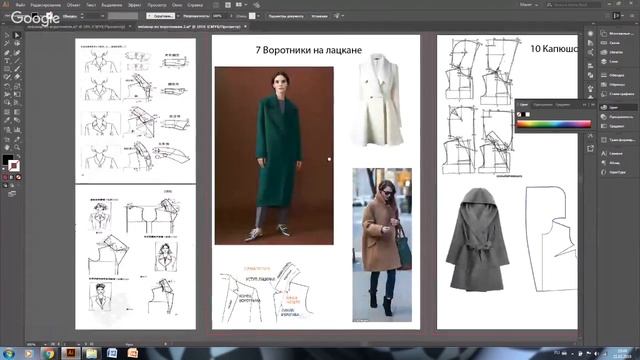Select the Scale tool

tap(17, 86)
